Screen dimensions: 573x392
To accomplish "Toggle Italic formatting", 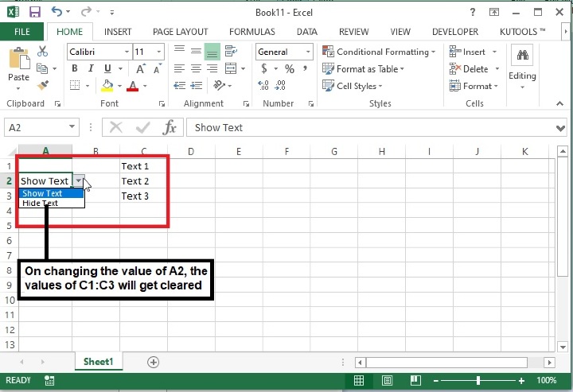I will [90, 69].
